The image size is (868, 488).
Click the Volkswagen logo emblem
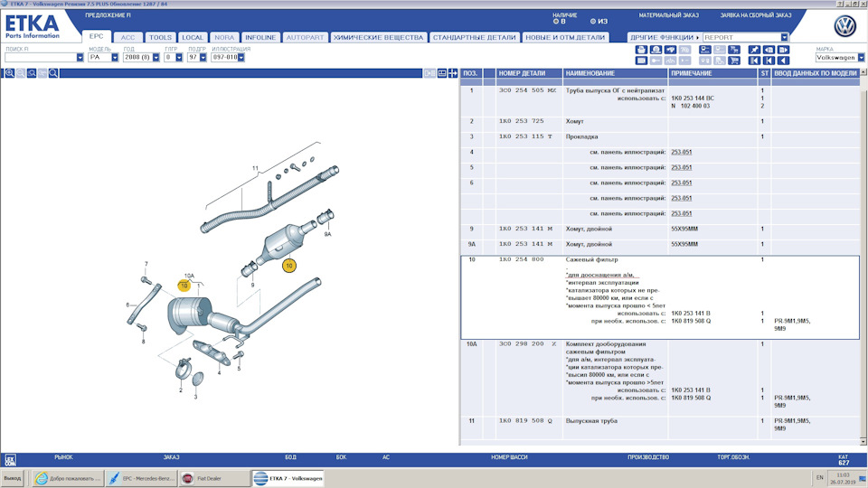[x=844, y=26]
